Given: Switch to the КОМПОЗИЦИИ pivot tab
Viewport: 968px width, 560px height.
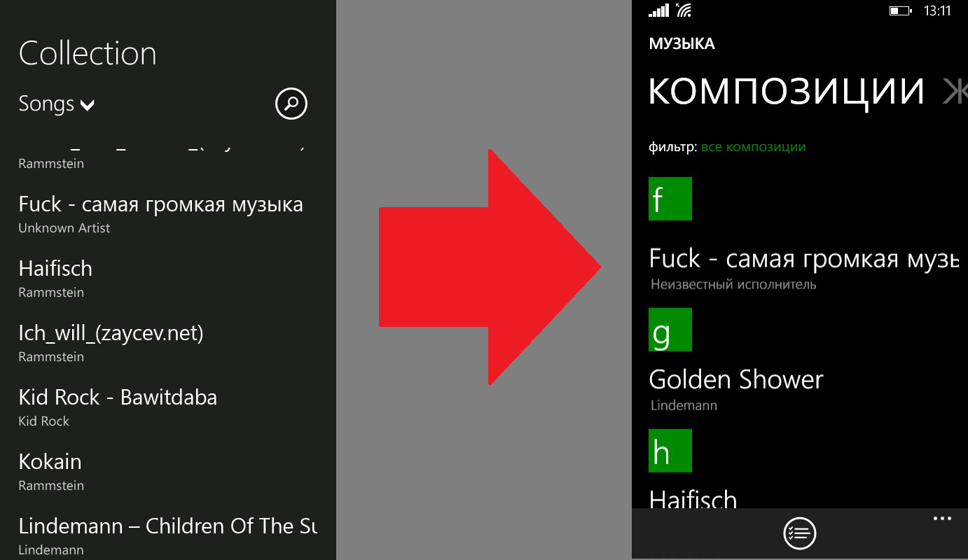Looking at the screenshot, I should tap(787, 92).
